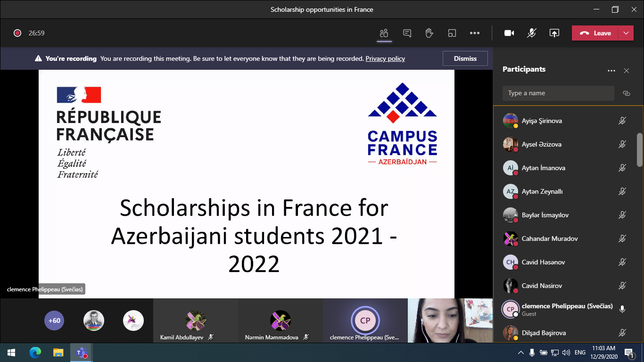Dismiss the recording notification
644x362 pixels.
tap(465, 58)
